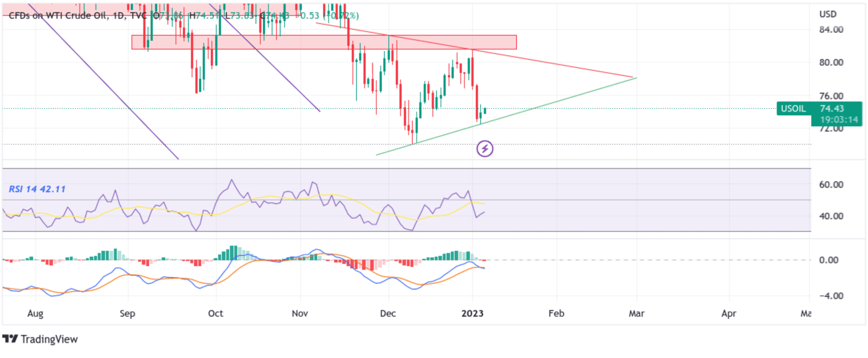Viewport: 868px width, 358px height.
Task: Click the Nov label on time axis
Action: coord(300,313)
